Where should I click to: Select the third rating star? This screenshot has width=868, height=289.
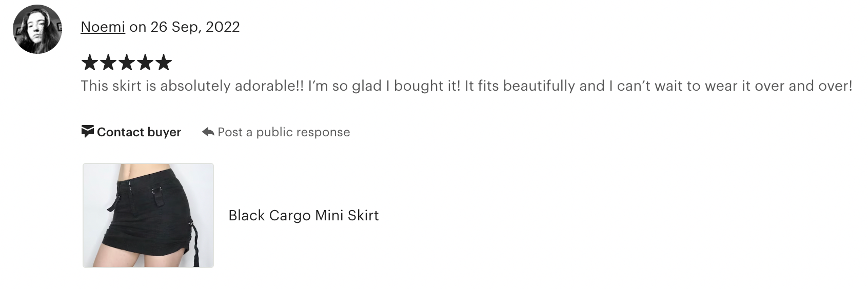point(126,63)
